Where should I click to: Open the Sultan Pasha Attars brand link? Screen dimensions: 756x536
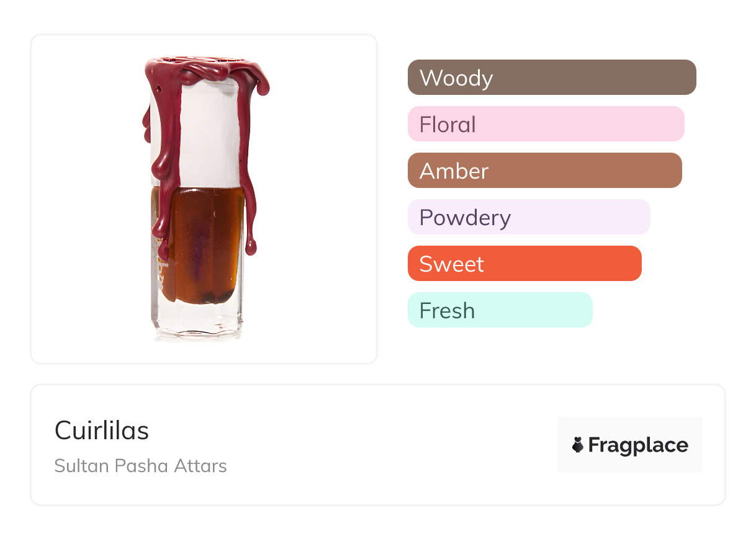pos(140,466)
